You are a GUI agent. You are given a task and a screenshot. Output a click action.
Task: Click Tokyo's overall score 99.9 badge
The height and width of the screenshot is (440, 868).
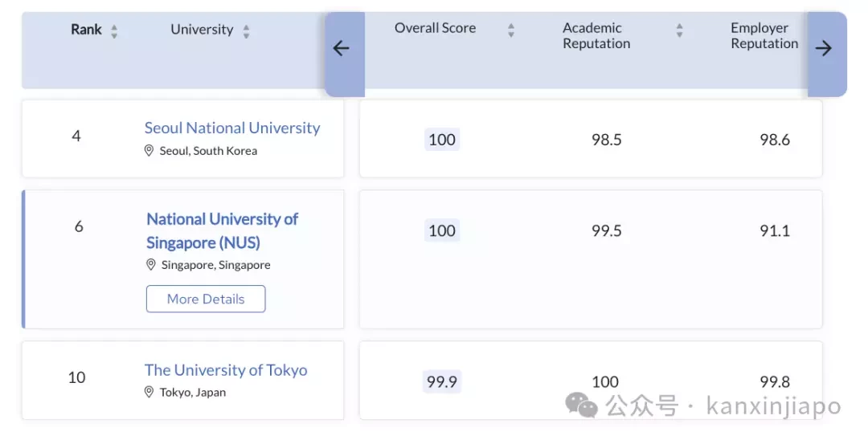[x=442, y=381]
